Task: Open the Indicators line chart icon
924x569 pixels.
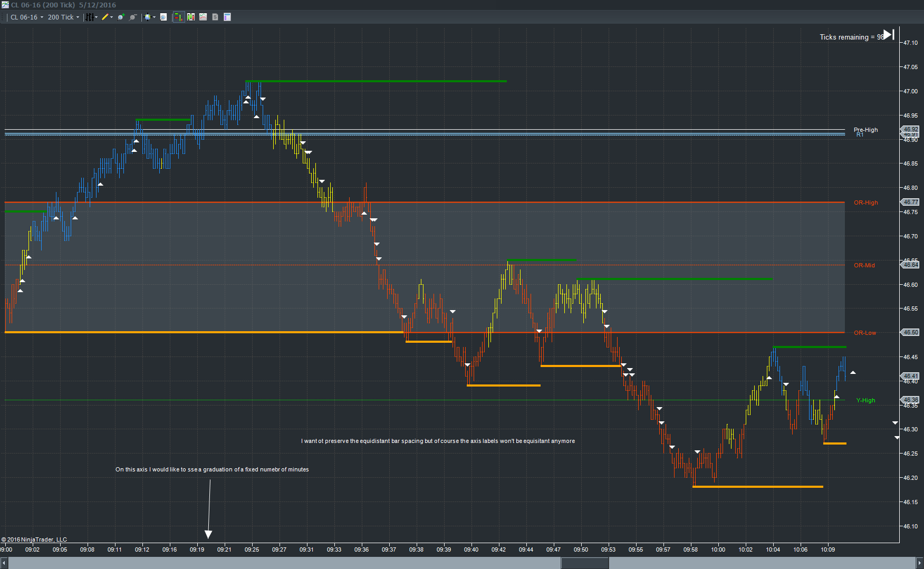Action: 203,17
